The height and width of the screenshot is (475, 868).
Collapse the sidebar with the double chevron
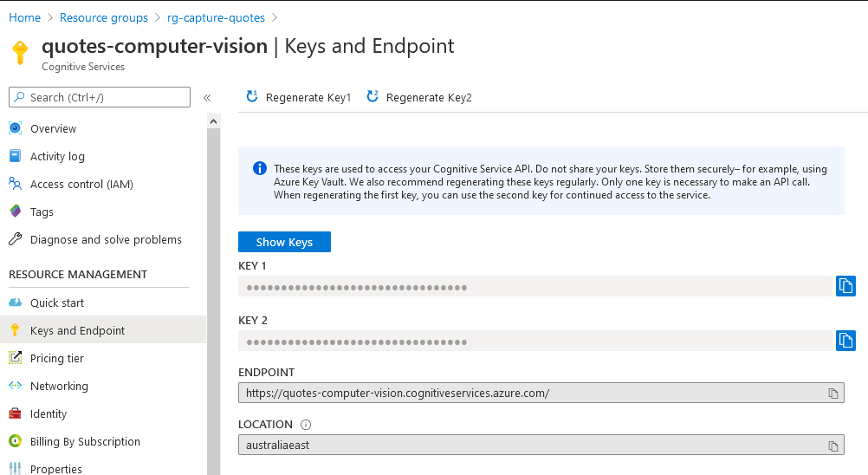click(x=207, y=98)
